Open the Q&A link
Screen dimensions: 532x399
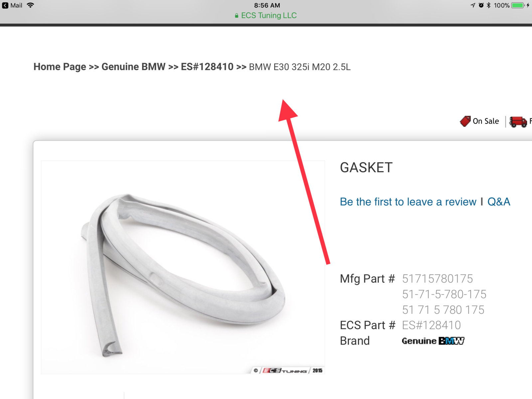(x=499, y=202)
